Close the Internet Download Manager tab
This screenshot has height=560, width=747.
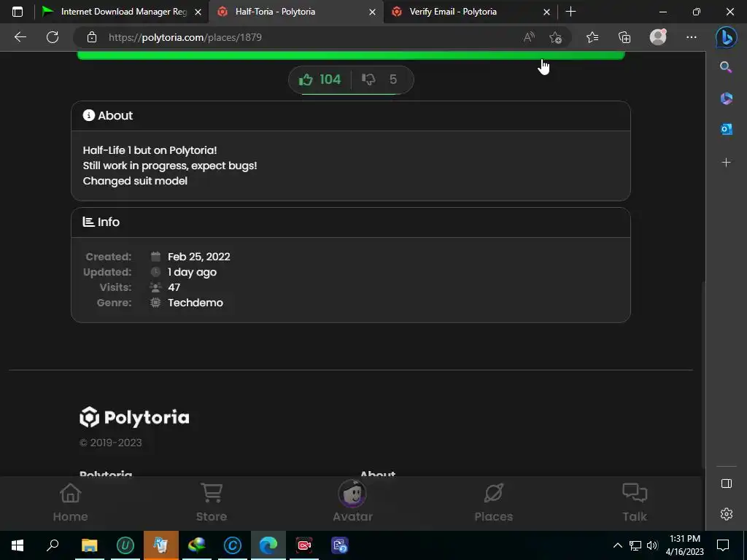tap(198, 12)
